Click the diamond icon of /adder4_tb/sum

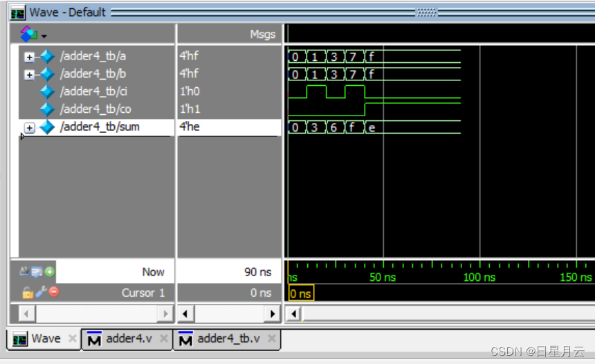coord(48,127)
